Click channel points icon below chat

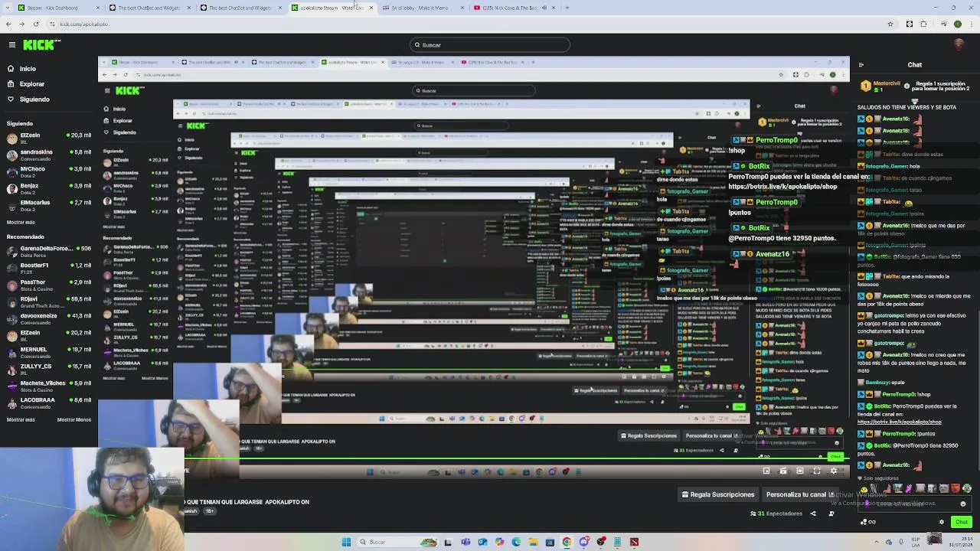coord(868,522)
